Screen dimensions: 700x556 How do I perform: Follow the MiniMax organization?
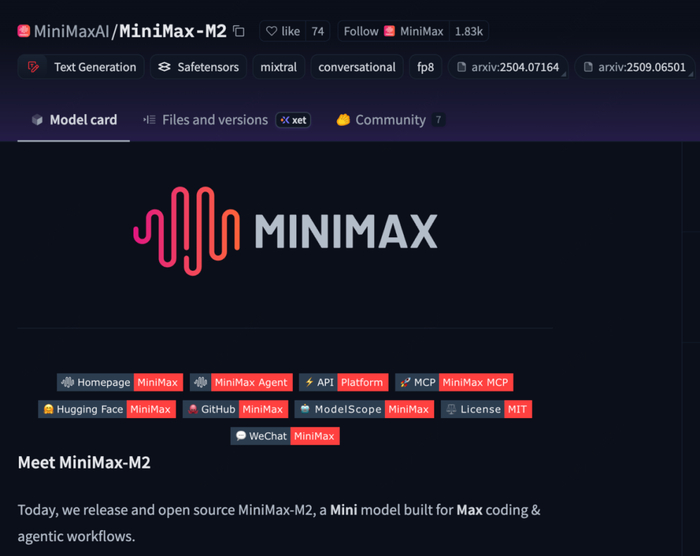click(393, 31)
